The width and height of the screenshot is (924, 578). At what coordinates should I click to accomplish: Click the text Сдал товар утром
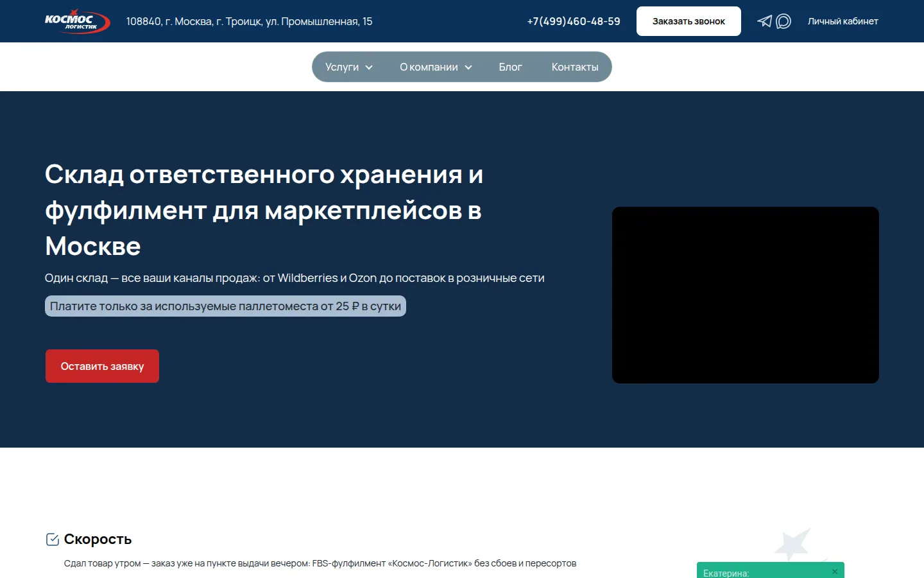click(x=320, y=563)
